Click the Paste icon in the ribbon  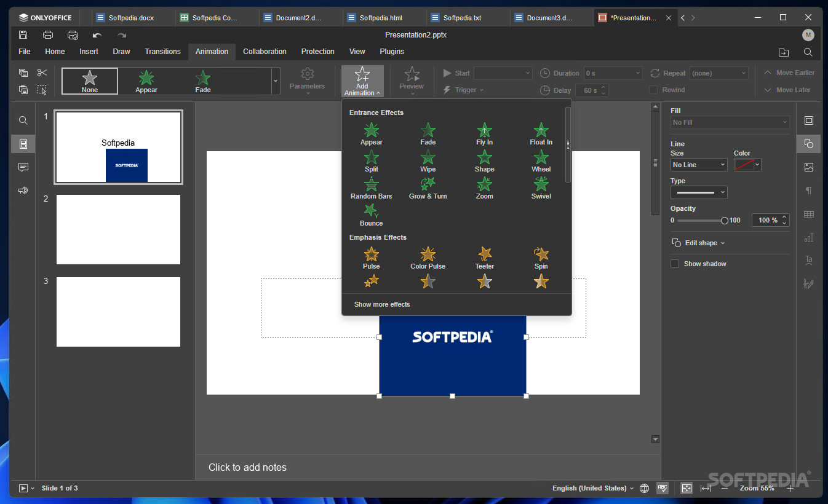pos(23,90)
